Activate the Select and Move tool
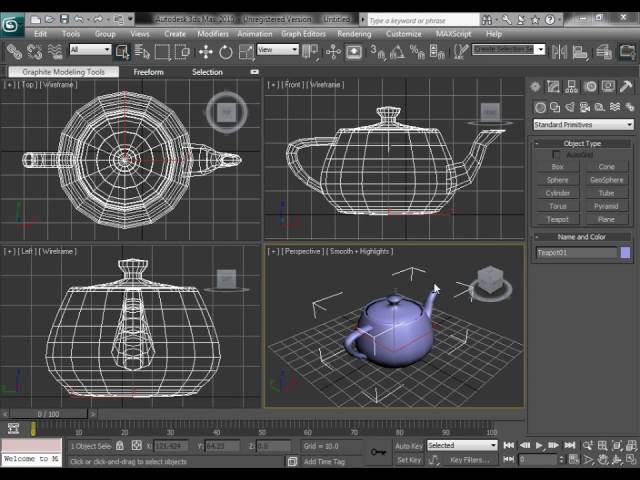Viewport: 640px width, 480px height. pyautogui.click(x=205, y=52)
